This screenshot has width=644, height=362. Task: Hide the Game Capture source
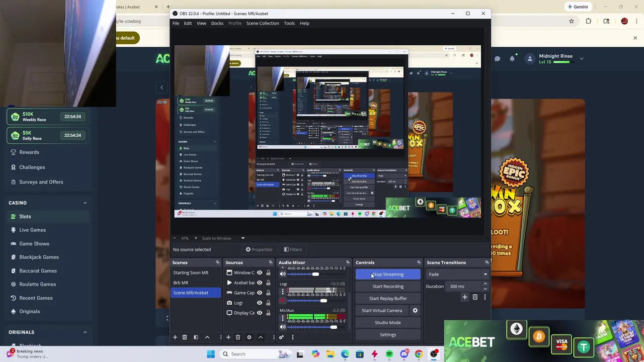tap(260, 293)
